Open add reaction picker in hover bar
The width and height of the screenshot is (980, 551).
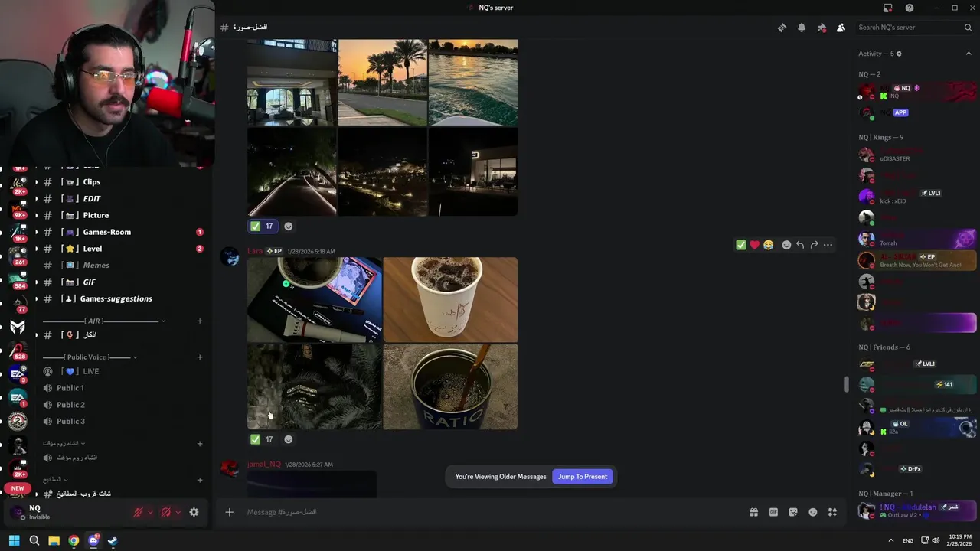click(786, 245)
